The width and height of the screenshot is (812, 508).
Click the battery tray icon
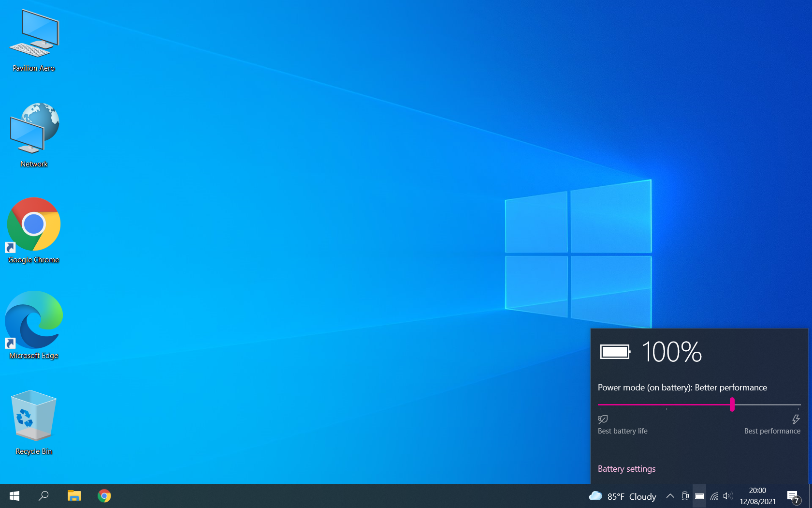click(x=699, y=496)
